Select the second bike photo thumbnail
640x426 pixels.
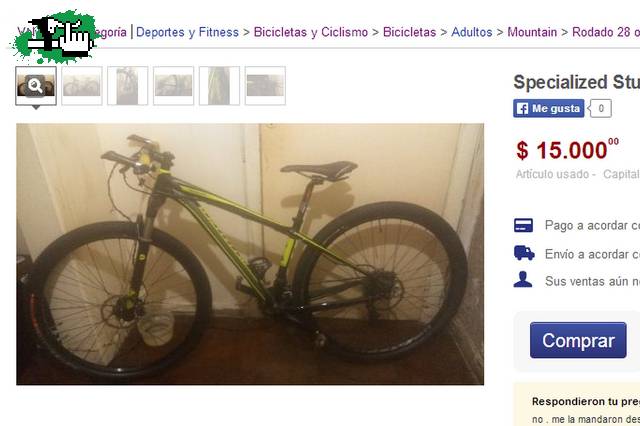point(82,86)
